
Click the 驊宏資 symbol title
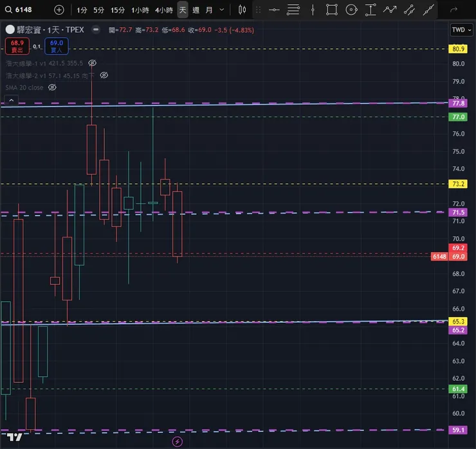click(50, 30)
